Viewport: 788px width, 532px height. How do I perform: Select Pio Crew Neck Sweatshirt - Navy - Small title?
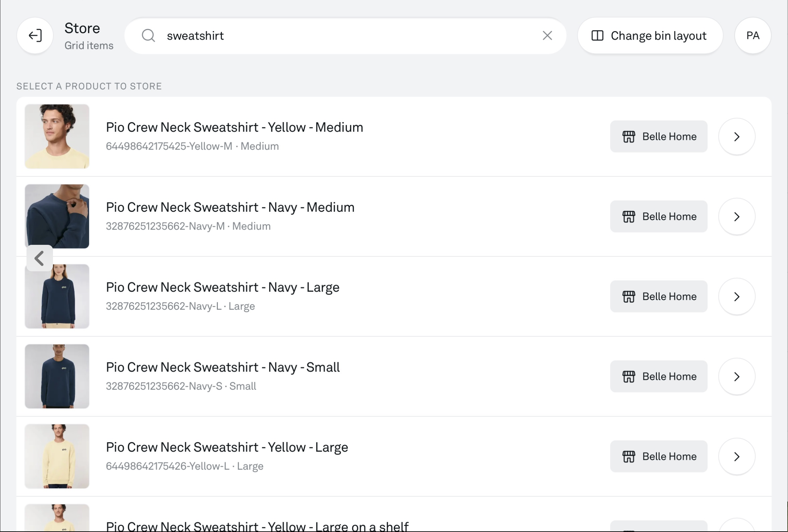click(x=222, y=367)
